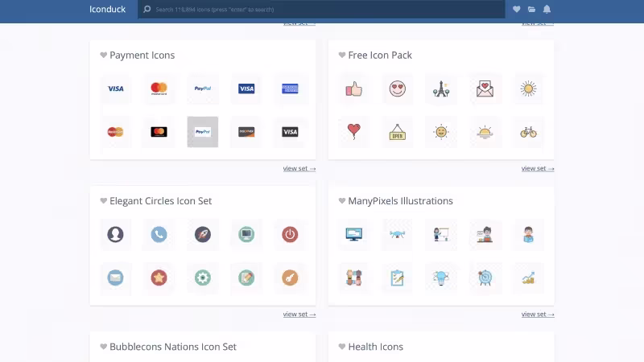Select the Mastercard icon on black card
Image resolution: width=644 pixels, height=362 pixels.
(159, 132)
